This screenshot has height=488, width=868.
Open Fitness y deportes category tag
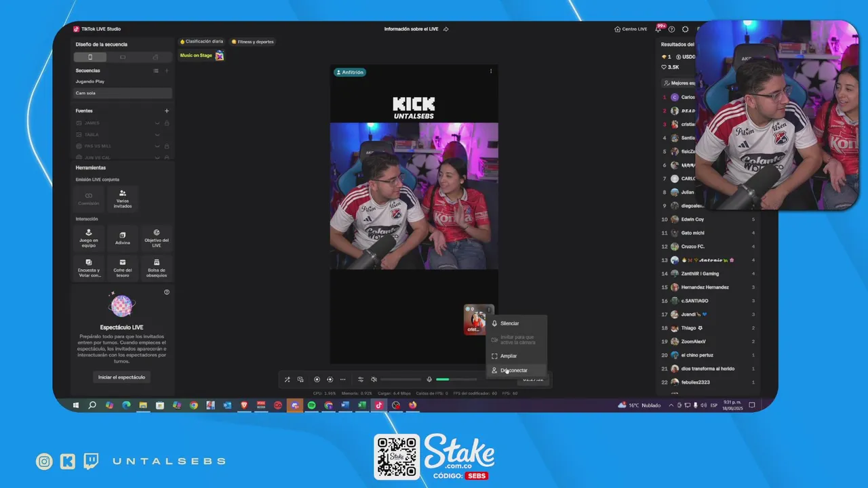(253, 41)
